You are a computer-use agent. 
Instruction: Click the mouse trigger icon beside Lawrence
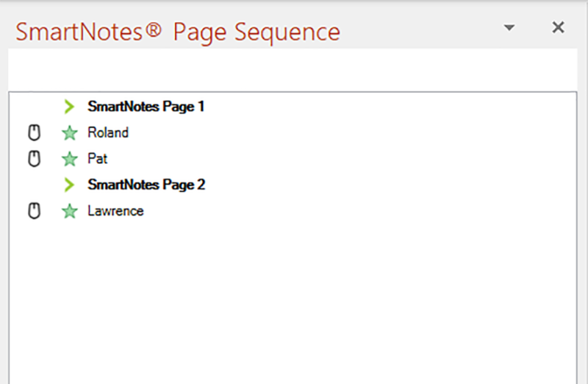point(33,211)
